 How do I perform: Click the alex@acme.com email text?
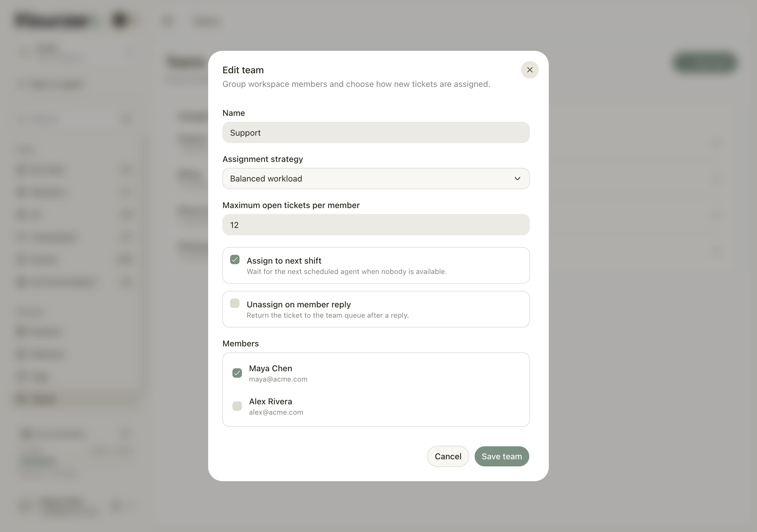(276, 412)
